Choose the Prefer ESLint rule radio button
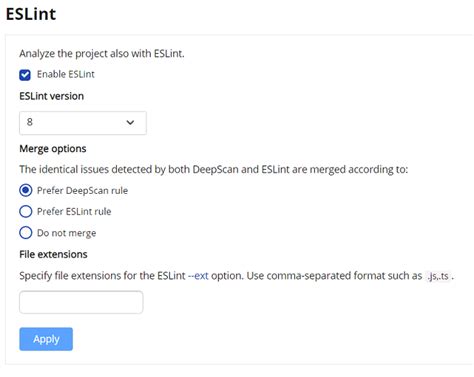 coord(26,211)
